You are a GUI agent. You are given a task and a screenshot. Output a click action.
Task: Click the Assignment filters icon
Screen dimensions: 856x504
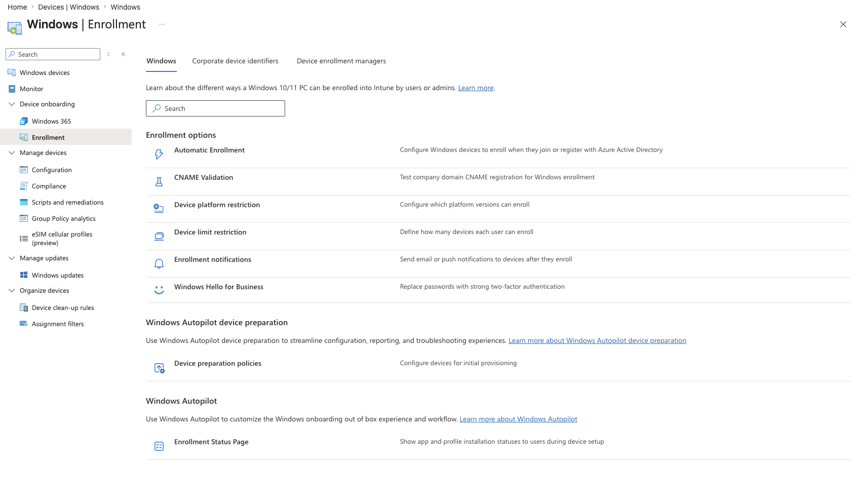pos(24,324)
